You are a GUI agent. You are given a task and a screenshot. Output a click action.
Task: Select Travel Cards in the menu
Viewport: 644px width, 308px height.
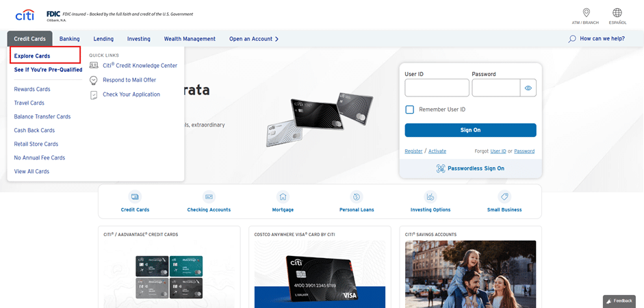click(x=29, y=103)
